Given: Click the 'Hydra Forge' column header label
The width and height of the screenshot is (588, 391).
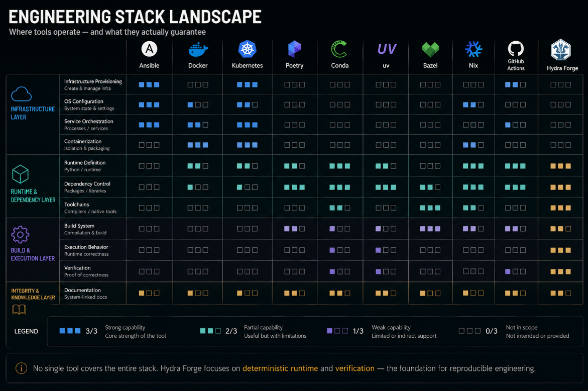Looking at the screenshot, I should coord(562,68).
